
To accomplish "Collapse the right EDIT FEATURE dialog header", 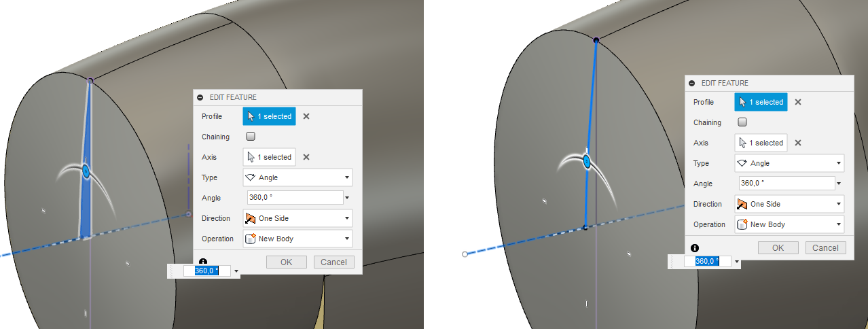I will click(692, 83).
